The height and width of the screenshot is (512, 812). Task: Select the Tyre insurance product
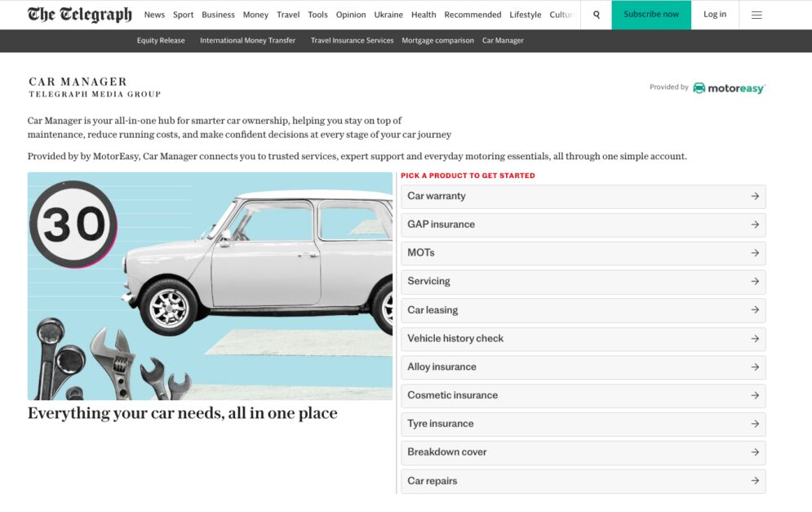[583, 424]
